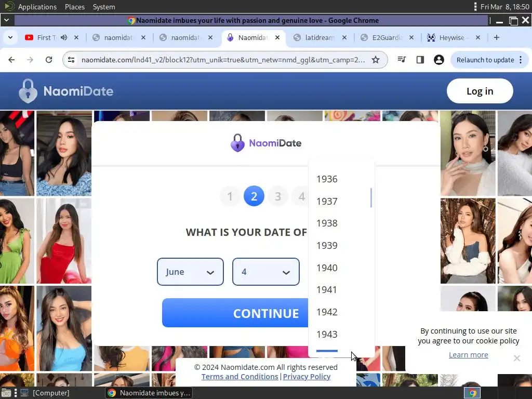Click the show desktop icon in taskbar

point(6,393)
